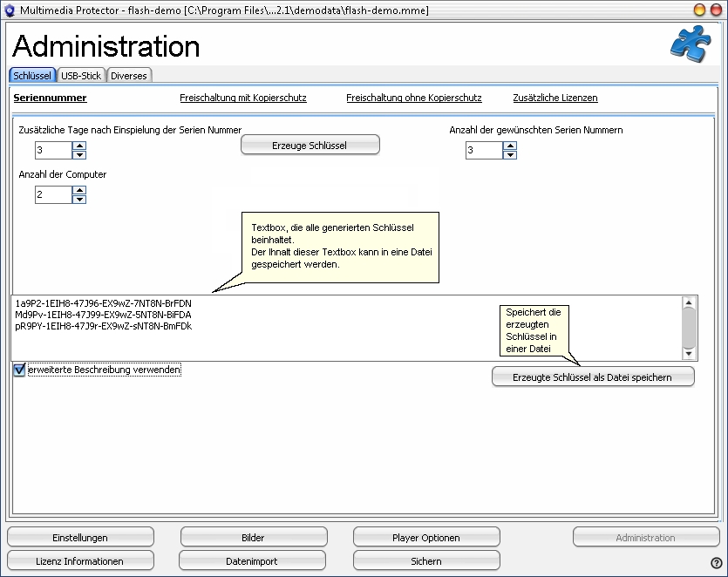Increase number of computers spinner
Image resolution: width=728 pixels, height=577 pixels.
click(x=79, y=191)
